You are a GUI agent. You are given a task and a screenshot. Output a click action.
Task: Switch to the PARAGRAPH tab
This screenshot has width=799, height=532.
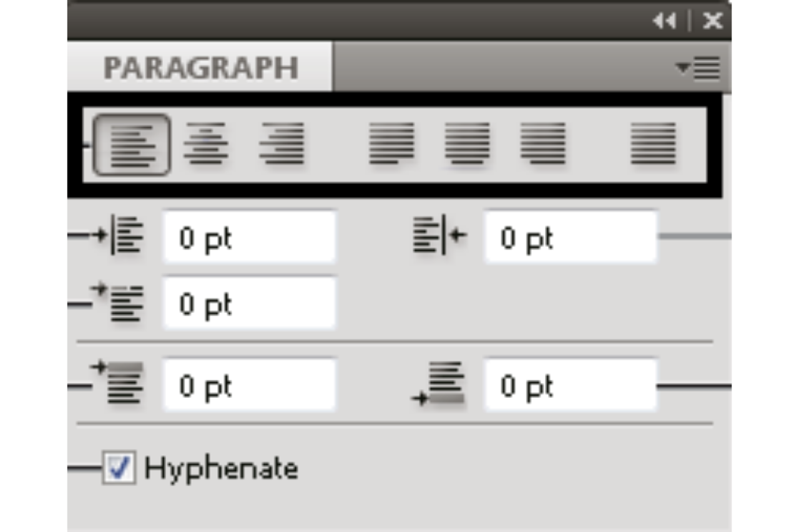[200, 67]
